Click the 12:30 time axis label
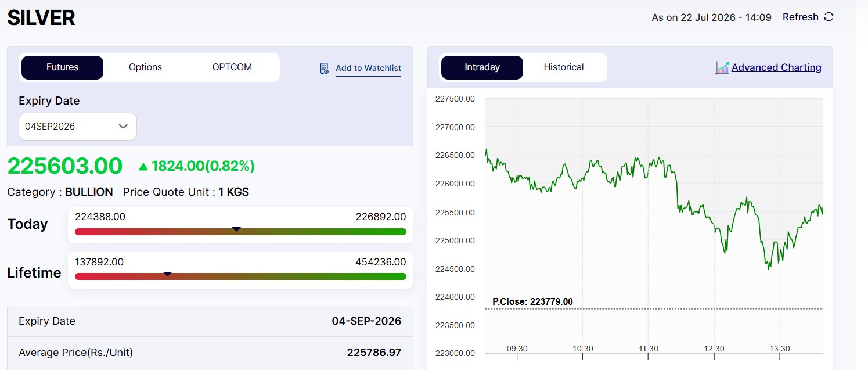Screen dimensions: 868x370 (714, 349)
